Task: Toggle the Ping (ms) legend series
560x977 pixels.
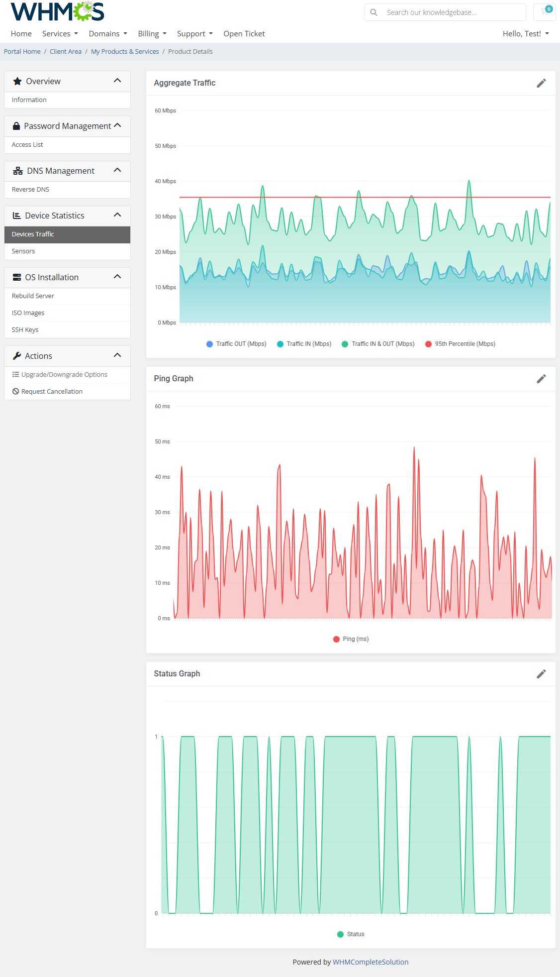Action: pos(351,639)
